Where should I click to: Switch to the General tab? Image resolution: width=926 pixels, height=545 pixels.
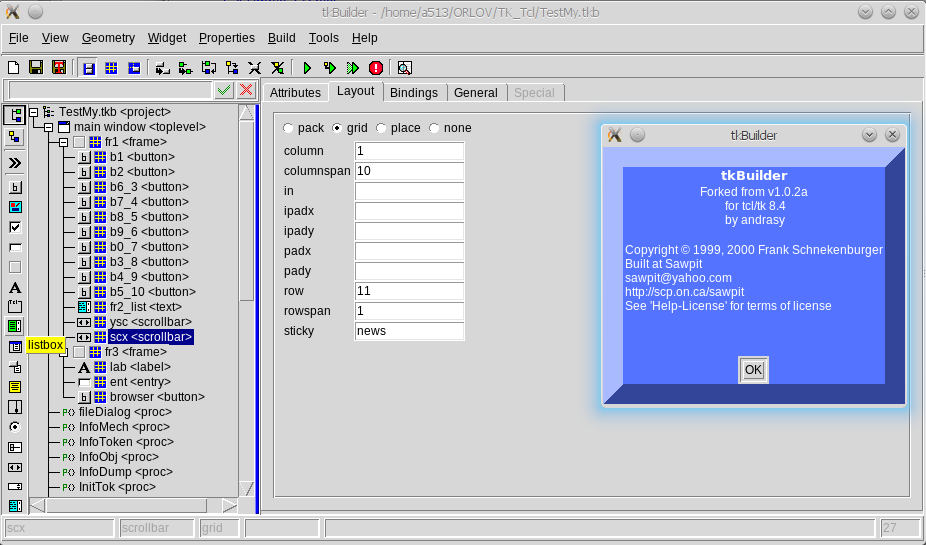(x=476, y=93)
